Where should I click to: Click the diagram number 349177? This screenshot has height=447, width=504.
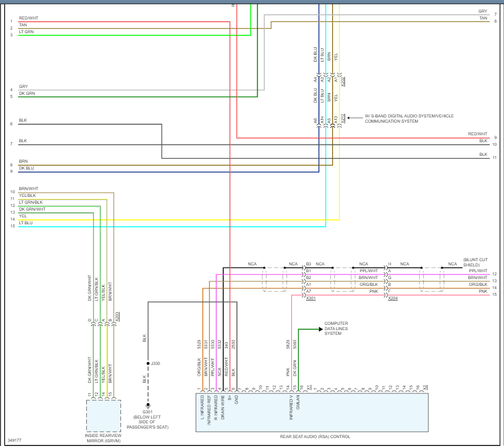[14, 440]
